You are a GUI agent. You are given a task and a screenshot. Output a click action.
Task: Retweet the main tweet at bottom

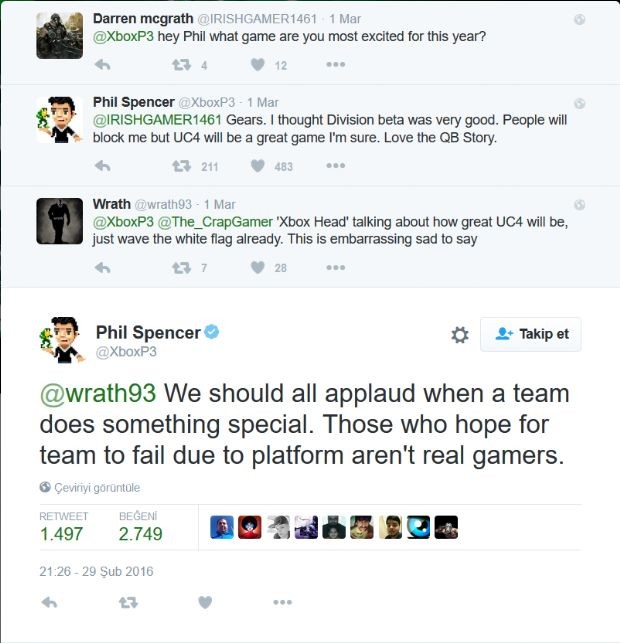pos(128,602)
